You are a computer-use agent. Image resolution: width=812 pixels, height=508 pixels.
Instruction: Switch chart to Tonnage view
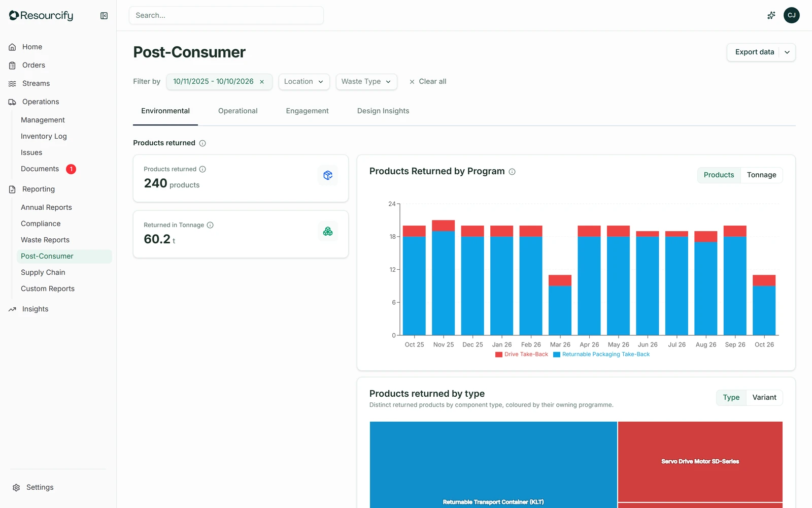click(761, 175)
